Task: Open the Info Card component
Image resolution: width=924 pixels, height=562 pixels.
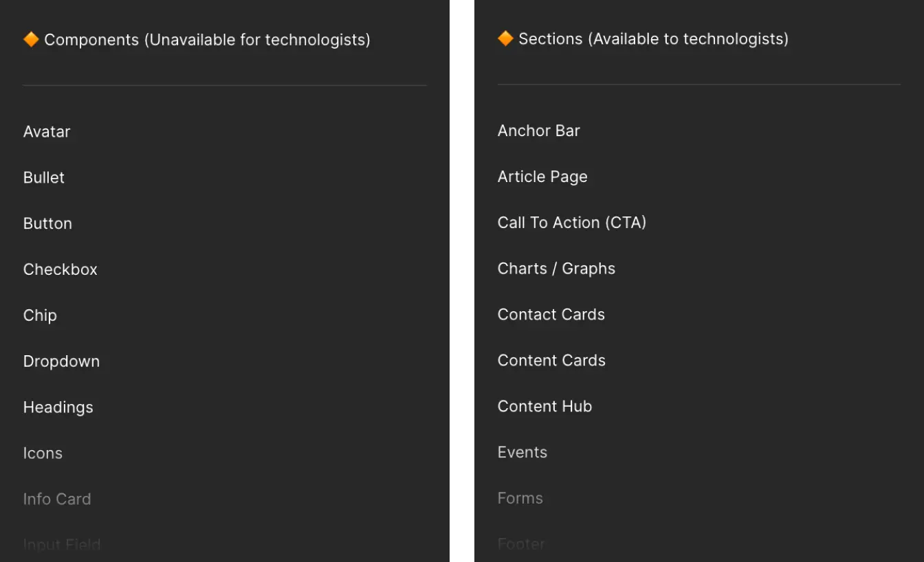Action: point(57,499)
